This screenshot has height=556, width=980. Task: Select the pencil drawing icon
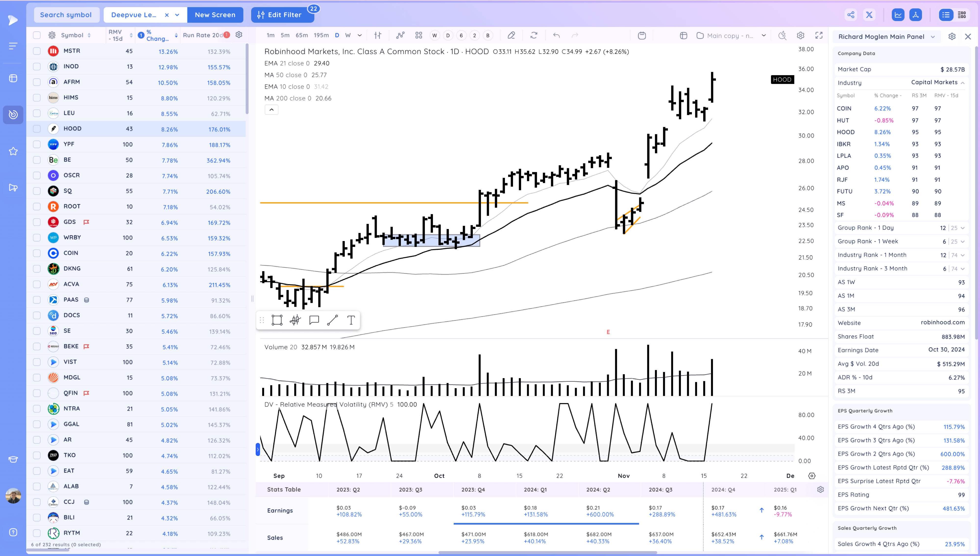[511, 35]
